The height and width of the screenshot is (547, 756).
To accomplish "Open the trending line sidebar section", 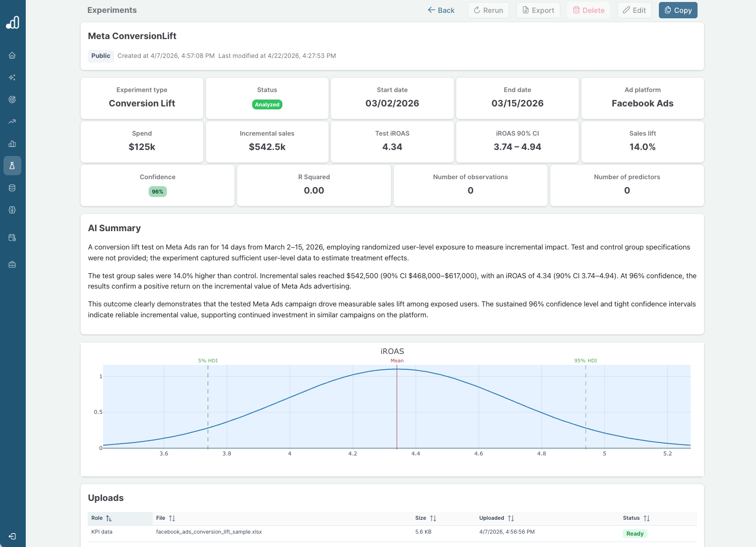I will coord(12,121).
